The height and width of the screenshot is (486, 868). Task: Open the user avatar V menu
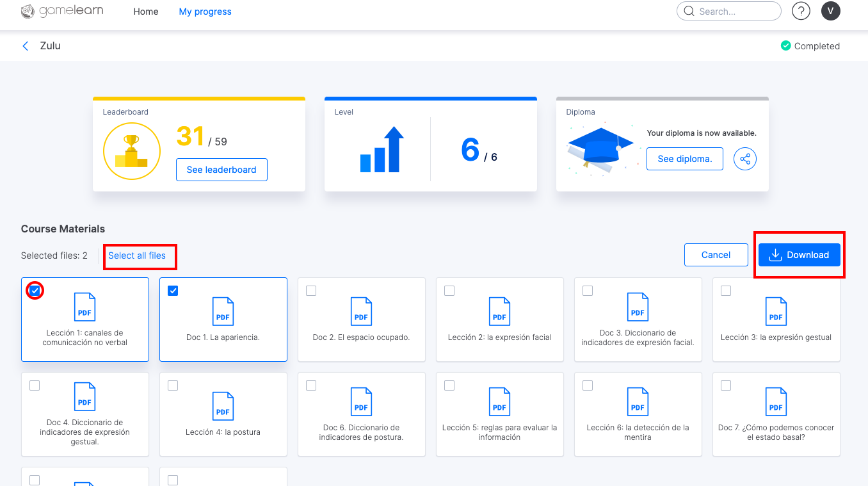tap(830, 11)
